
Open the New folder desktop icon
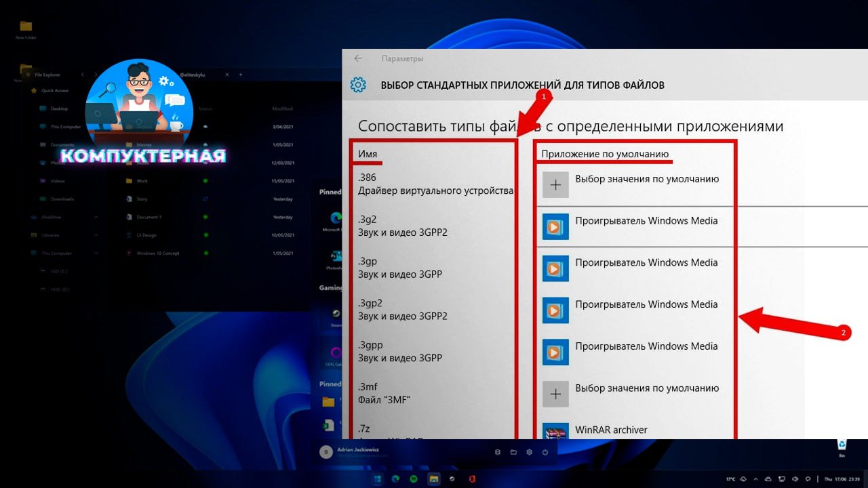[x=26, y=30]
